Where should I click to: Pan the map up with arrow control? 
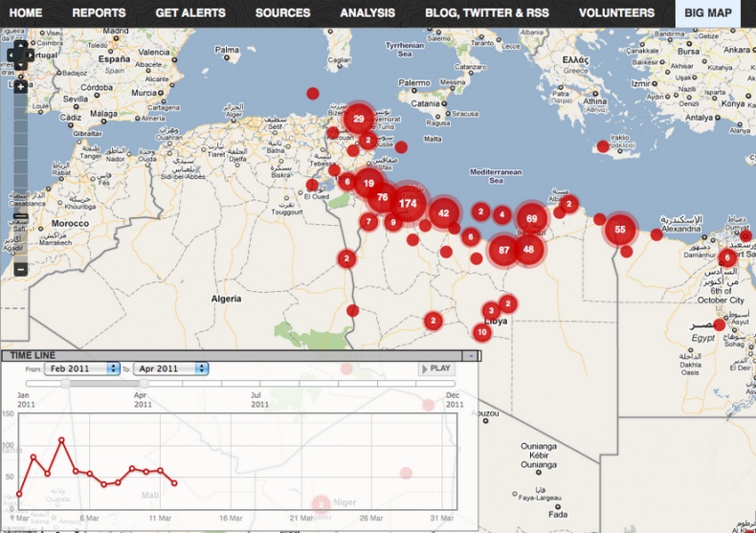(x=20, y=44)
